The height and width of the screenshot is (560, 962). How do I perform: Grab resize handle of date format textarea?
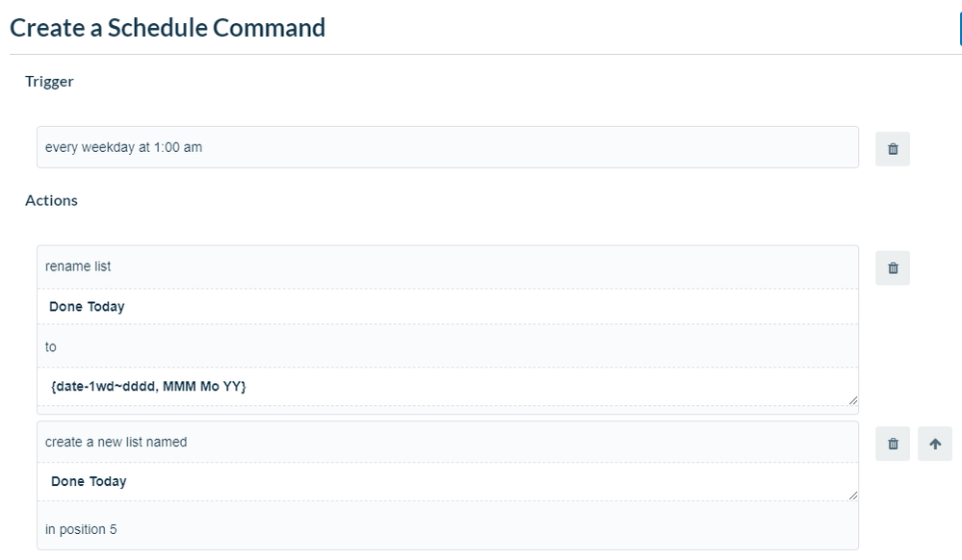tap(853, 400)
